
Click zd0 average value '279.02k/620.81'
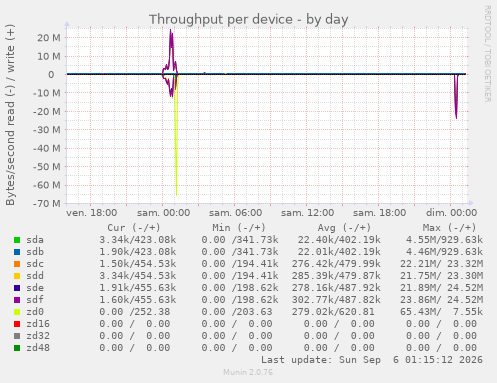coord(333,312)
